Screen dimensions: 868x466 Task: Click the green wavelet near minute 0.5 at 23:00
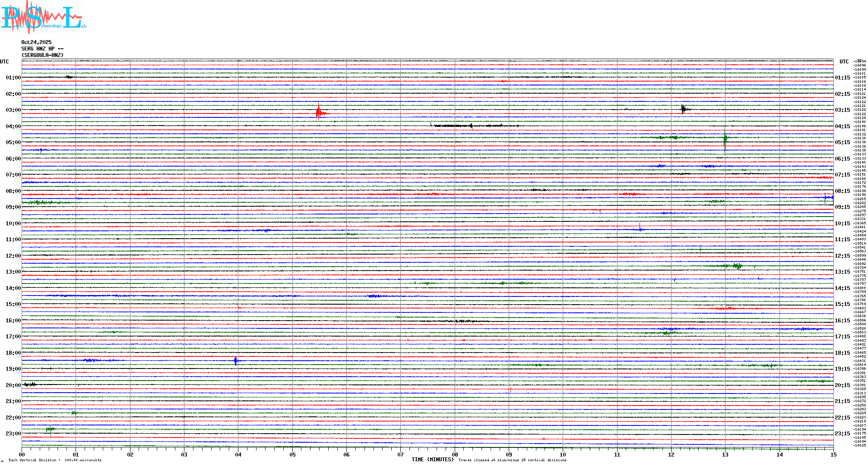click(50, 429)
